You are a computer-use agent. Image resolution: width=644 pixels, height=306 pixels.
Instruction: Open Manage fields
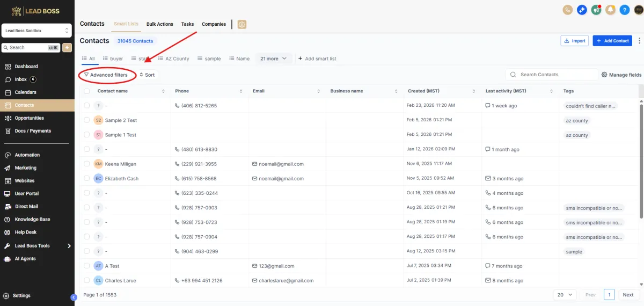pyautogui.click(x=621, y=75)
